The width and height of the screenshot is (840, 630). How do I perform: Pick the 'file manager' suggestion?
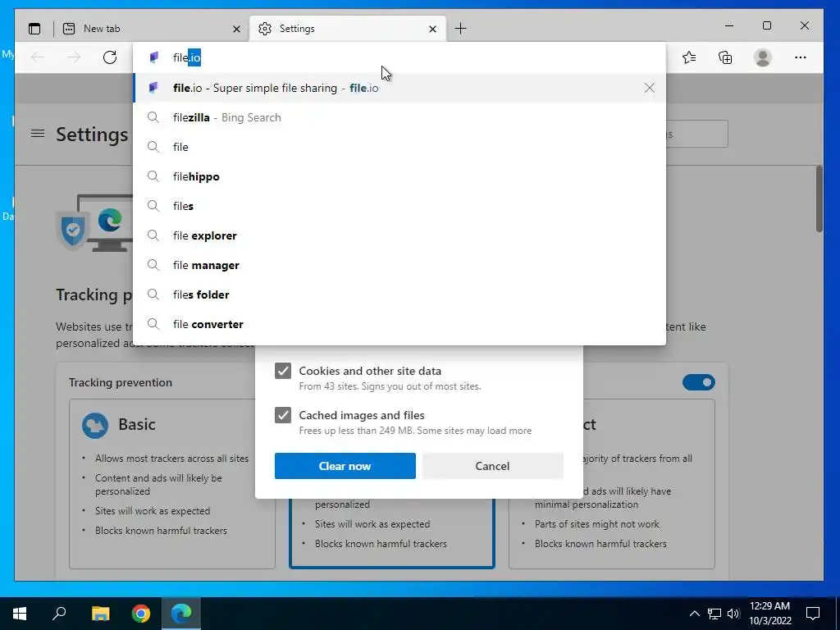(x=399, y=265)
